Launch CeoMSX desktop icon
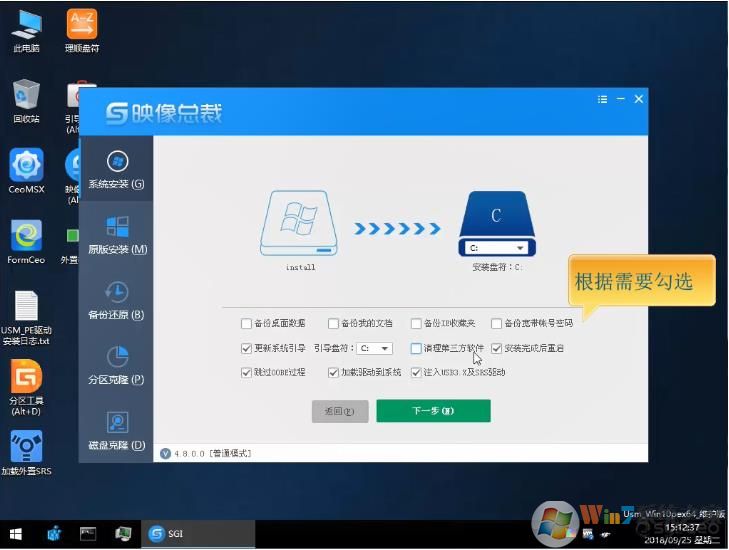729x550 pixels. (x=26, y=171)
